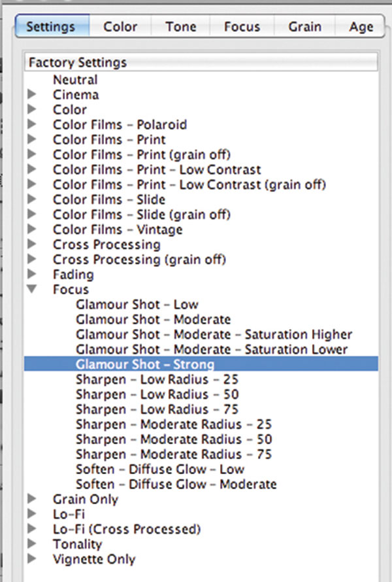The width and height of the screenshot is (392, 582).
Task: Select the Focus tab
Action: coord(242,26)
